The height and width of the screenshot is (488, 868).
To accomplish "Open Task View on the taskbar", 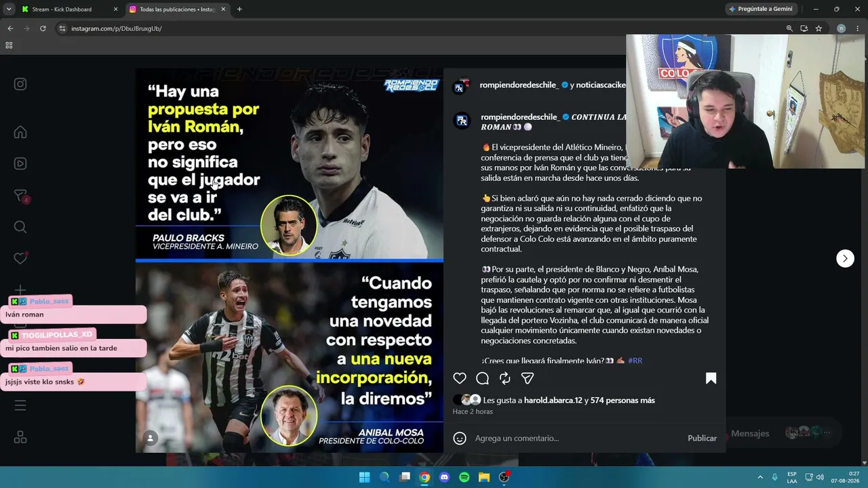I will coord(405,477).
